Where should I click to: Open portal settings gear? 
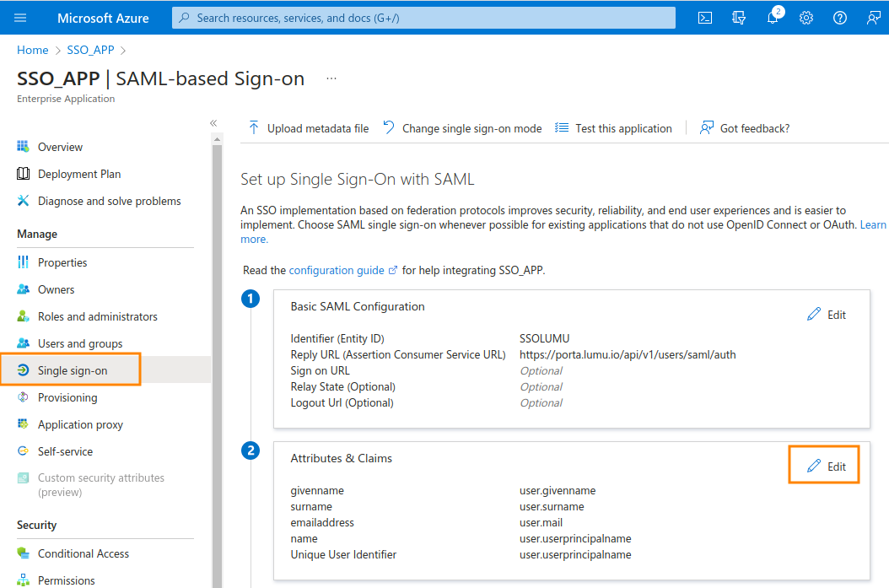(806, 18)
